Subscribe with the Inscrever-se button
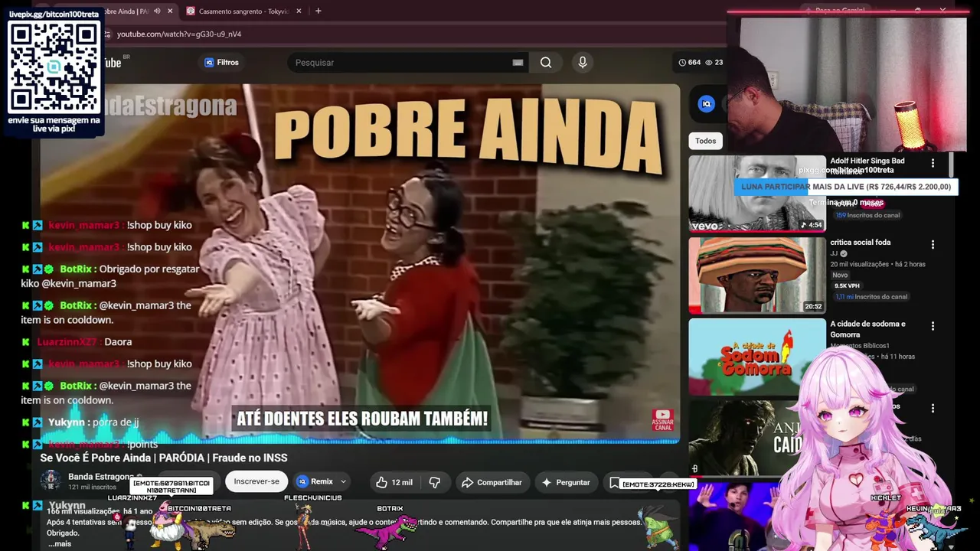Viewport: 980px width, 551px height. 256,481
